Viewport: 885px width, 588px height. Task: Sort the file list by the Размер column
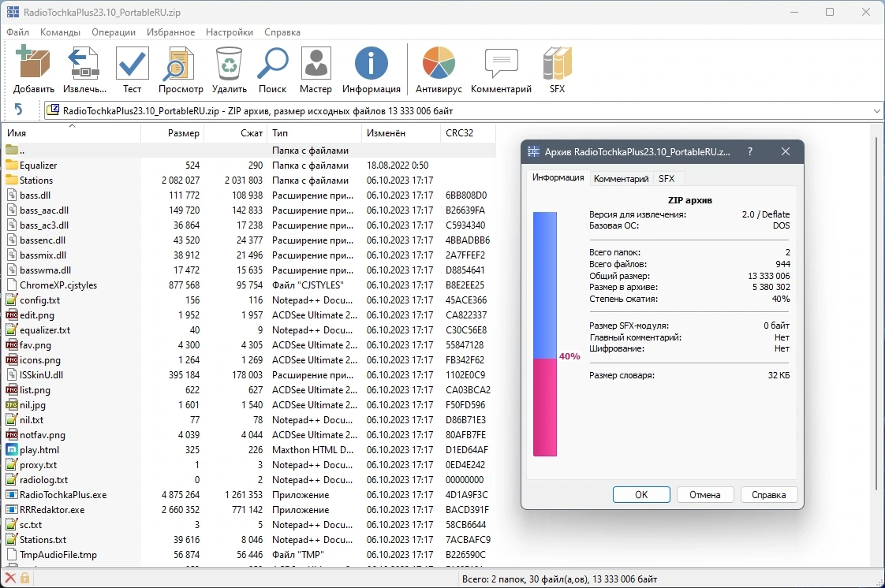[172, 133]
